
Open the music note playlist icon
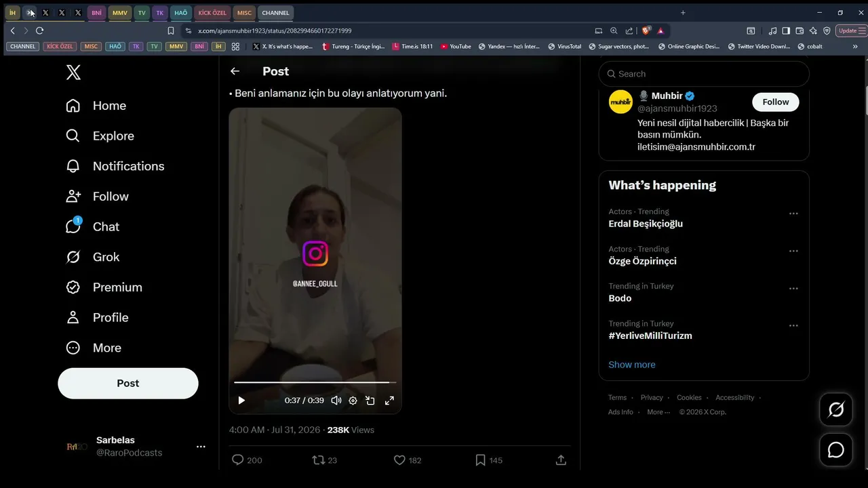click(x=772, y=30)
